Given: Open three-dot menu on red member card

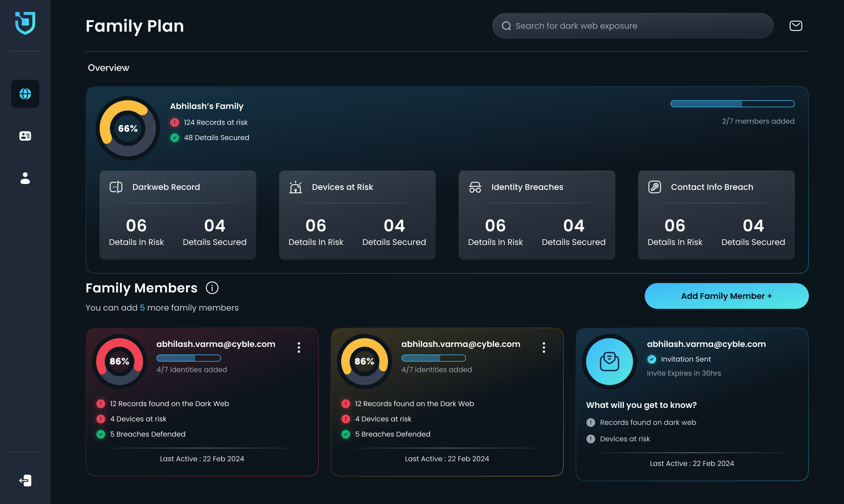Looking at the screenshot, I should pyautogui.click(x=299, y=348).
